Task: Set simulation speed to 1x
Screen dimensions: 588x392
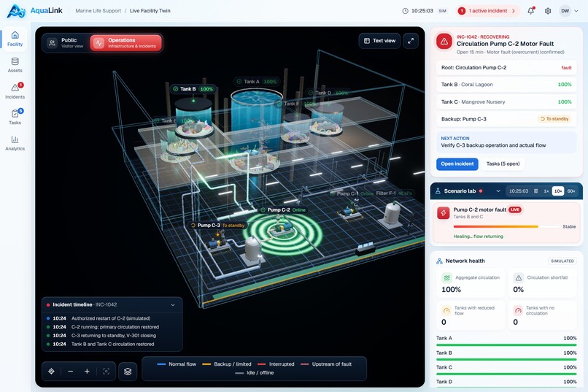Action: 546,191
